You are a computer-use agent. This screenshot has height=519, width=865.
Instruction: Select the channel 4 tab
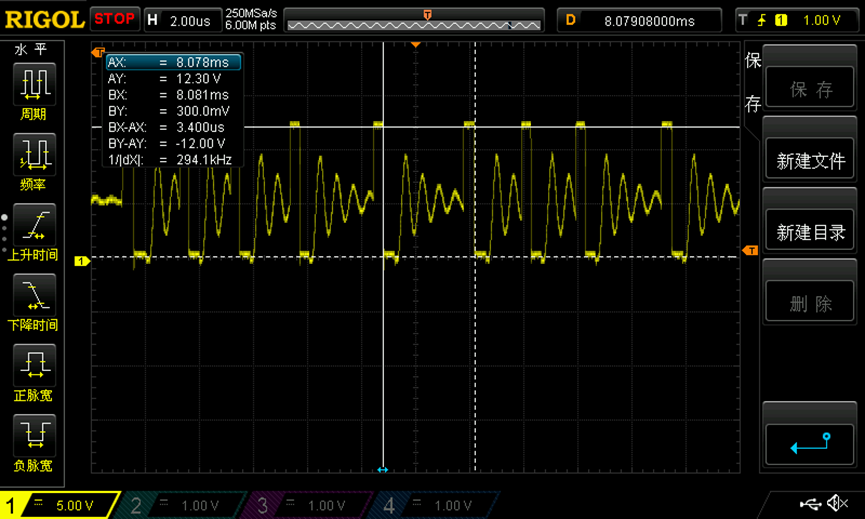click(x=432, y=505)
